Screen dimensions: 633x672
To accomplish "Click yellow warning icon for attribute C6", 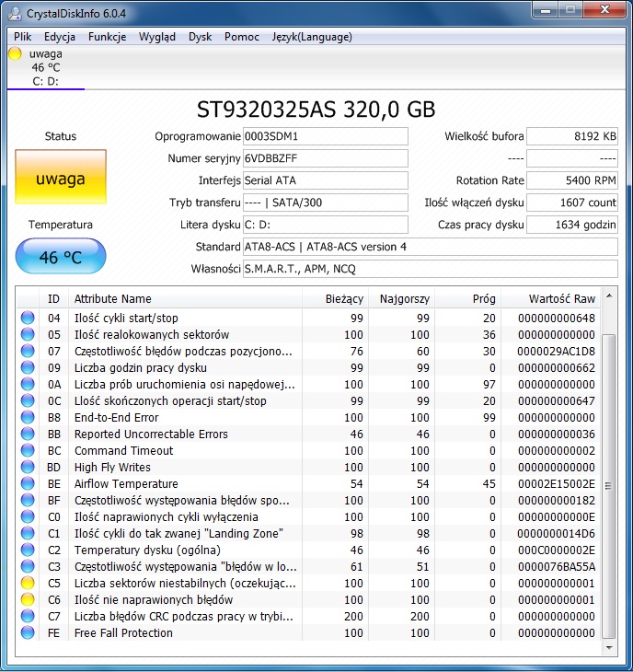I will point(28,599).
